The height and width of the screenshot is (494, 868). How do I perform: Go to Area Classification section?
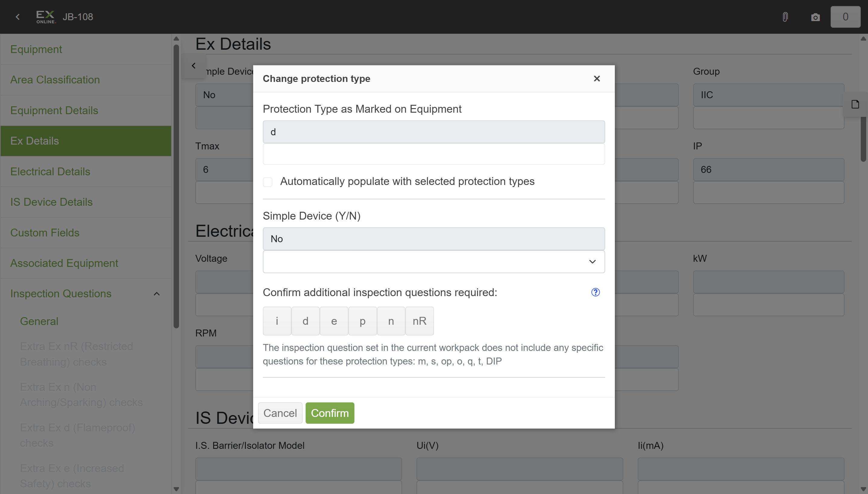coord(86,80)
